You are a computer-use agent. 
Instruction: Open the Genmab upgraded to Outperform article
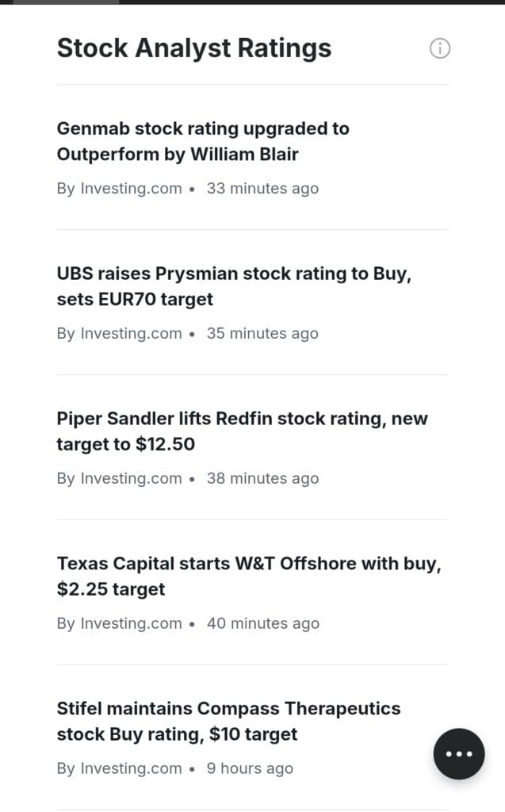(203, 141)
